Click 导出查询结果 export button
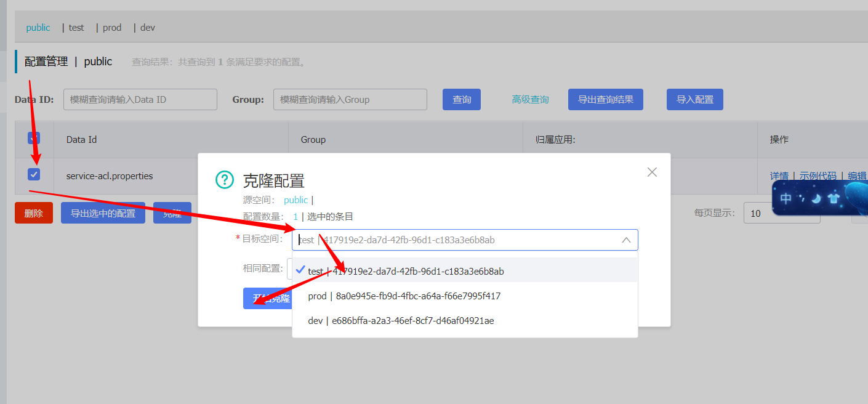This screenshot has height=404, width=868. 606,99
